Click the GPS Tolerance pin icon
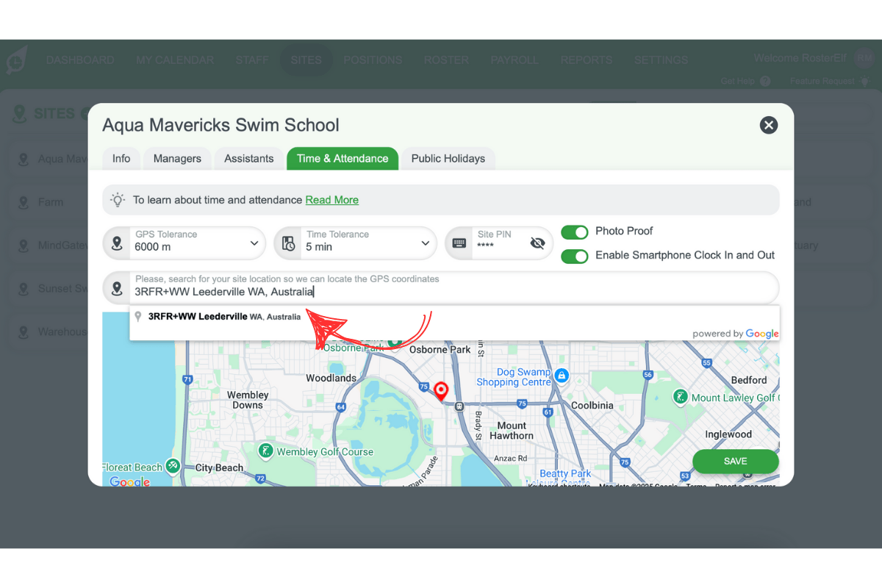This screenshot has height=588, width=882. pyautogui.click(x=117, y=243)
